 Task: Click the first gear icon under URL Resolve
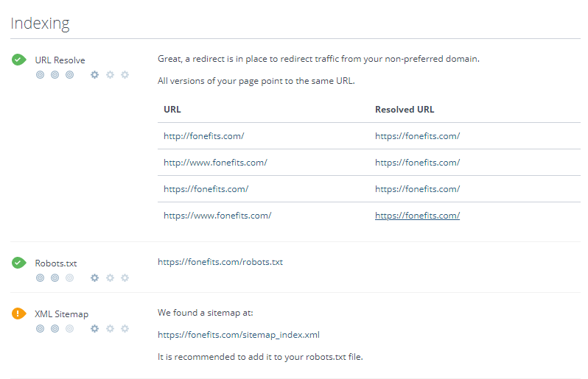pos(94,74)
